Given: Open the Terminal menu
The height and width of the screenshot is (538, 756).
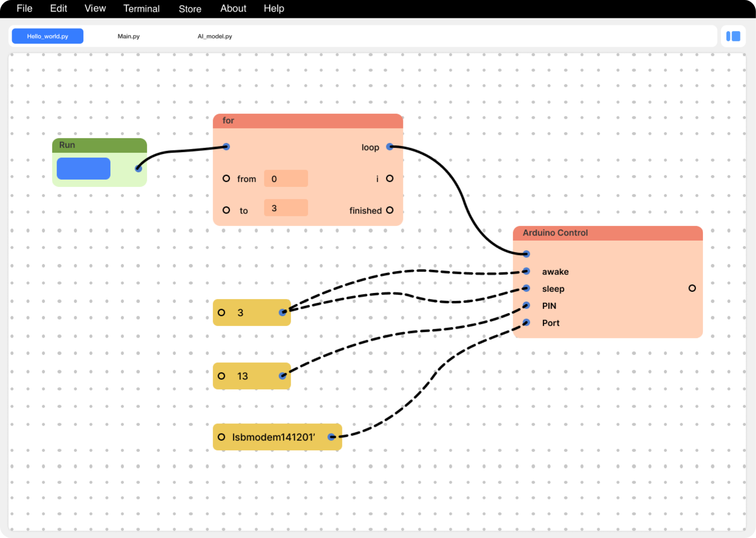Looking at the screenshot, I should tap(142, 8).
